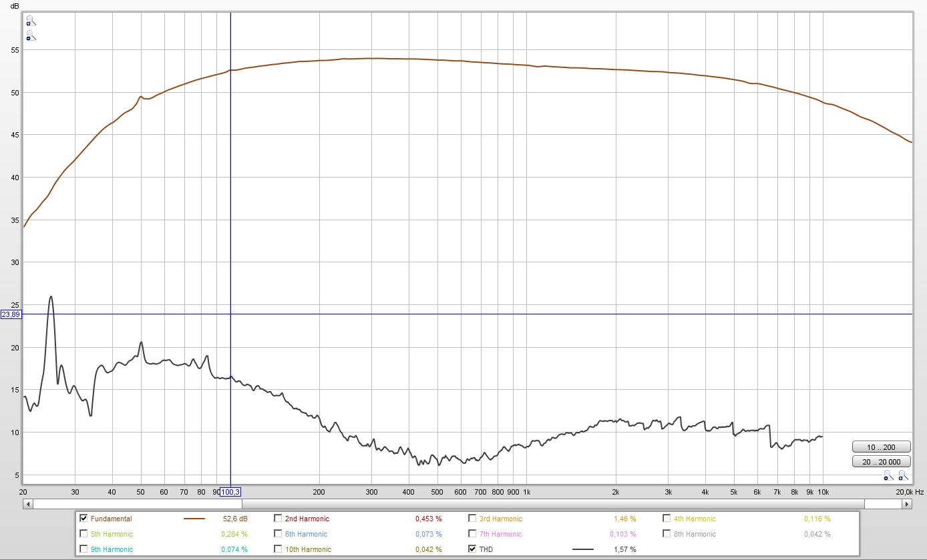Zoom in on the frequency axis
The height and width of the screenshot is (560, 927).
click(903, 475)
